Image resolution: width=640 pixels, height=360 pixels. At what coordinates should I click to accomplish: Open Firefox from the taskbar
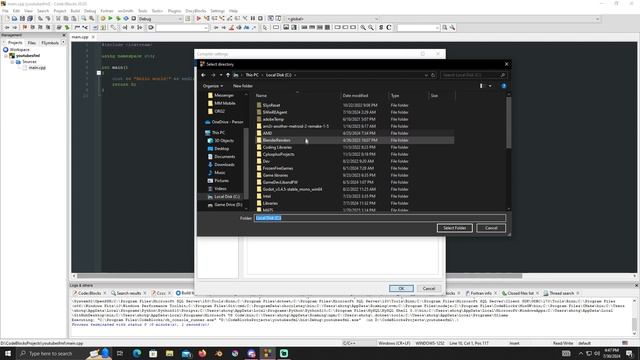(x=202, y=353)
